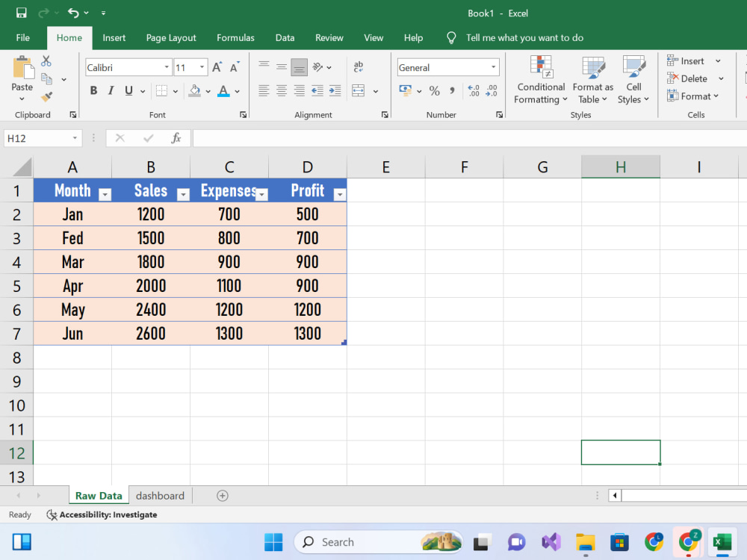Click the Merge & Center icon

pyautogui.click(x=359, y=90)
